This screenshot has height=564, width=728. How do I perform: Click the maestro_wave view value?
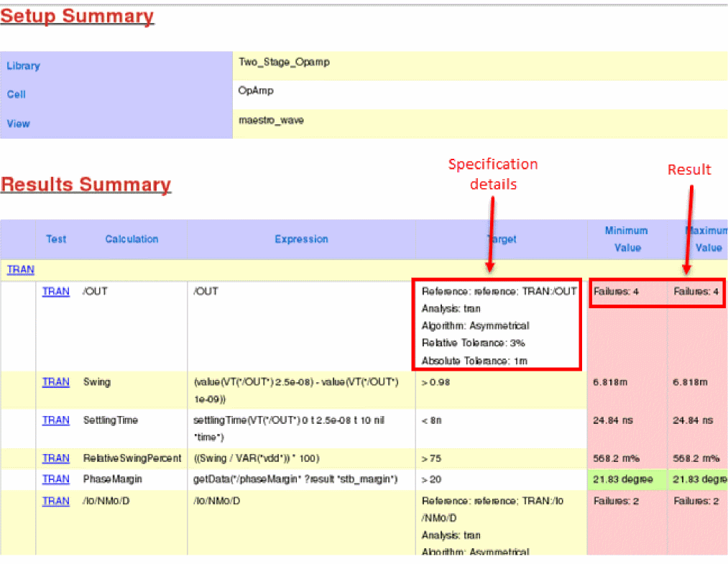click(271, 121)
